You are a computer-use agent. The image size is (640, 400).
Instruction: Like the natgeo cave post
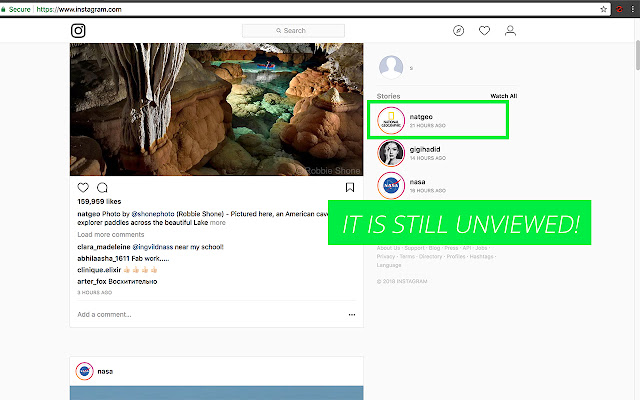click(83, 187)
